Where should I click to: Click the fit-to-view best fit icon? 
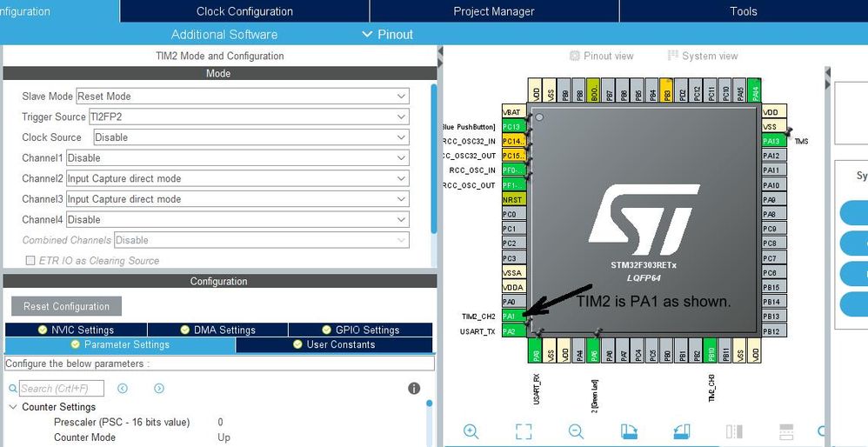click(x=523, y=431)
